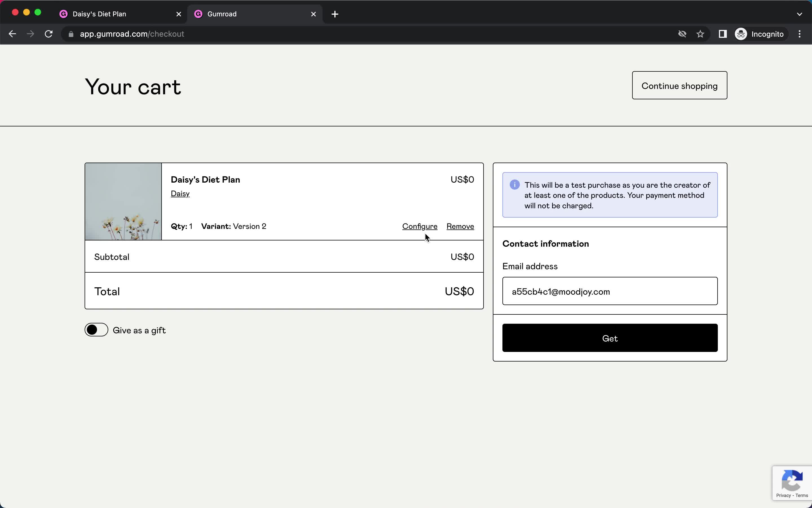Click the Qty: 1 text
Screen dimensions: 812x508
[182, 226]
